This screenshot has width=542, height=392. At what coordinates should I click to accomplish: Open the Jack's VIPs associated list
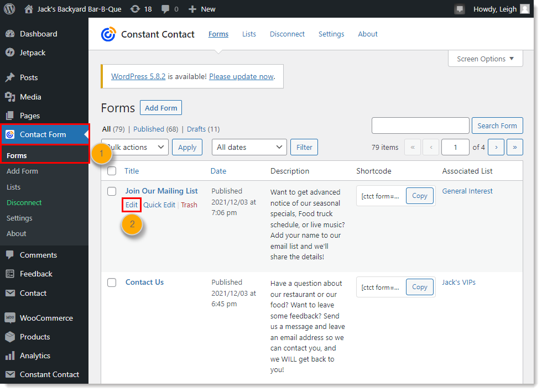pos(458,282)
